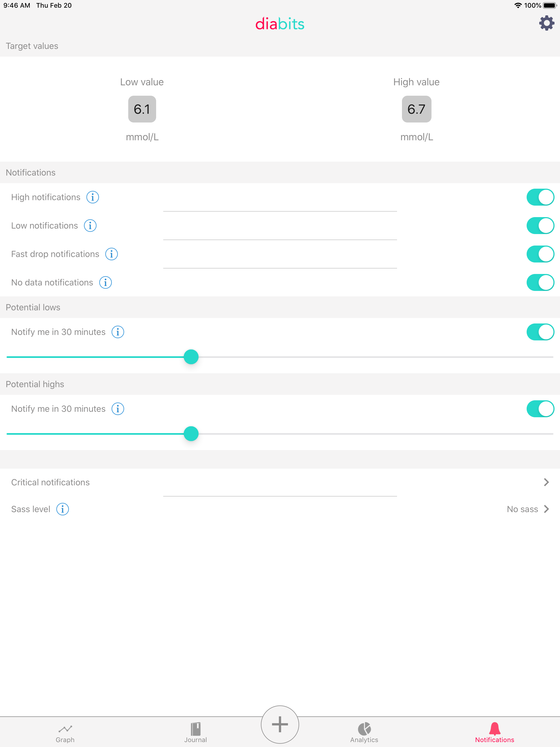Open the Analytics tab
Viewport: 560px width, 747px height.
coord(364,733)
